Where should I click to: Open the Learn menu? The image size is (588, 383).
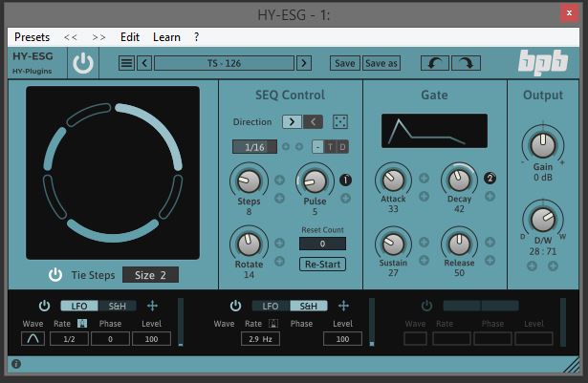[166, 37]
